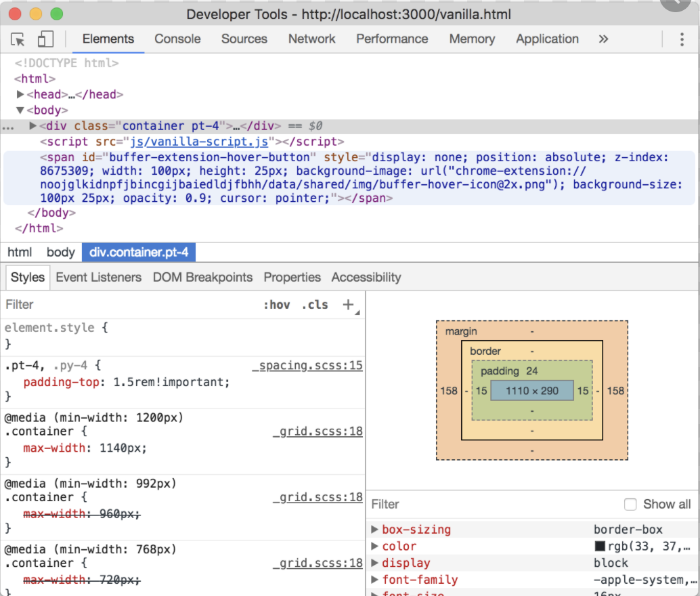Open the Memory tab
Screen dimensions: 700x596
(472, 39)
